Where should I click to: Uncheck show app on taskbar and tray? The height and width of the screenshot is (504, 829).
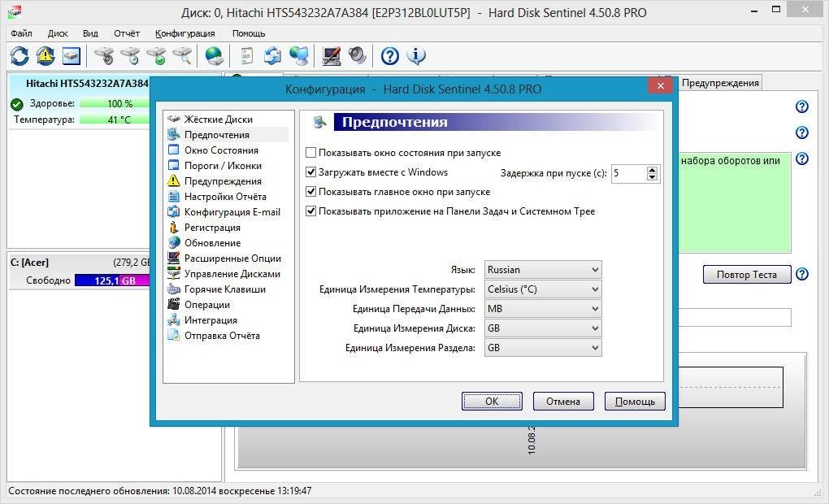point(310,211)
